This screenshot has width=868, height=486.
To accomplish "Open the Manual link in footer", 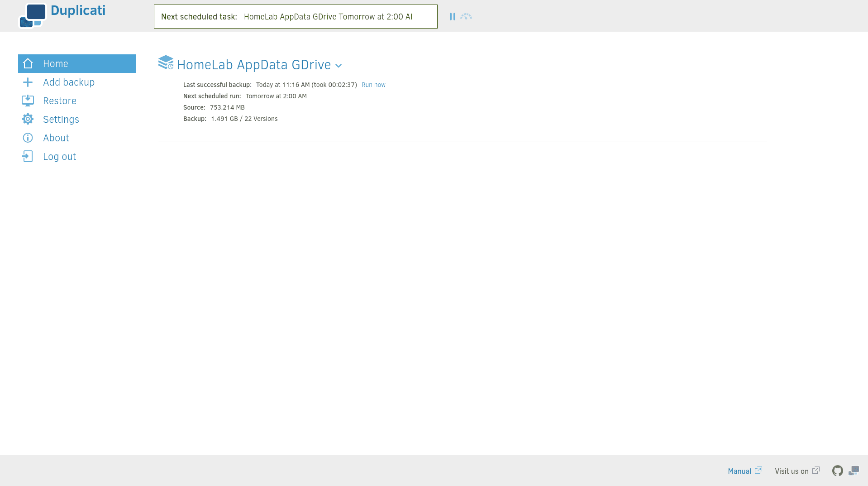I will (x=739, y=471).
